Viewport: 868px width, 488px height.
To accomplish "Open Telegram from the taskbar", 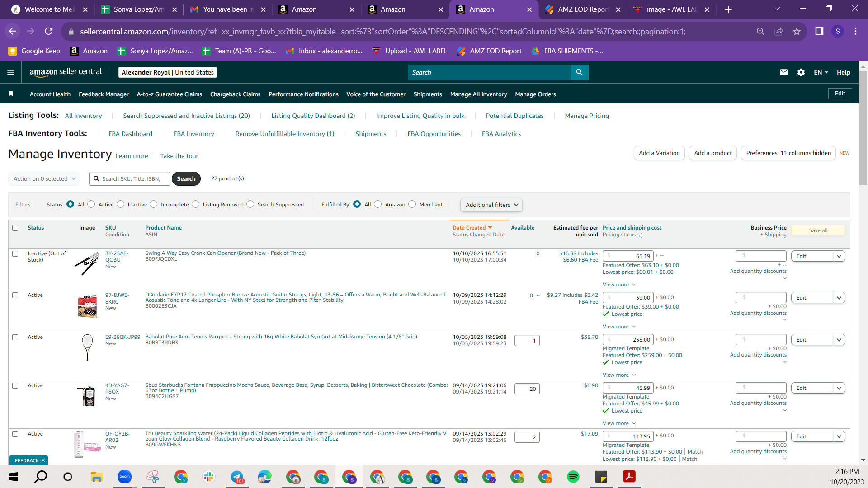I will pos(237,477).
